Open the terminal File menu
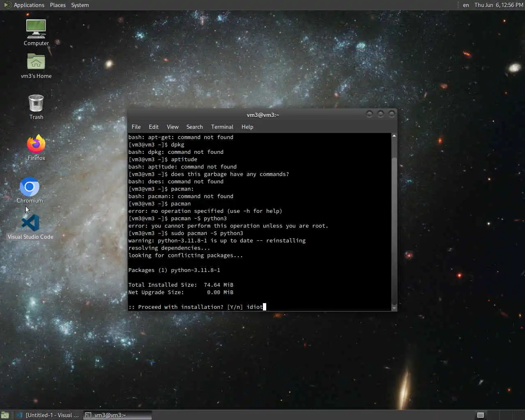This screenshot has width=525, height=420. coord(136,127)
